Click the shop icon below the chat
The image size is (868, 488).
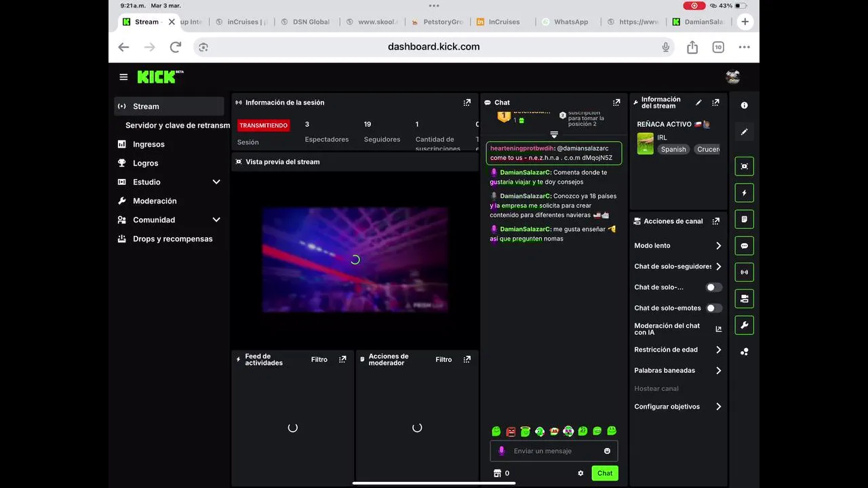coord(497,473)
